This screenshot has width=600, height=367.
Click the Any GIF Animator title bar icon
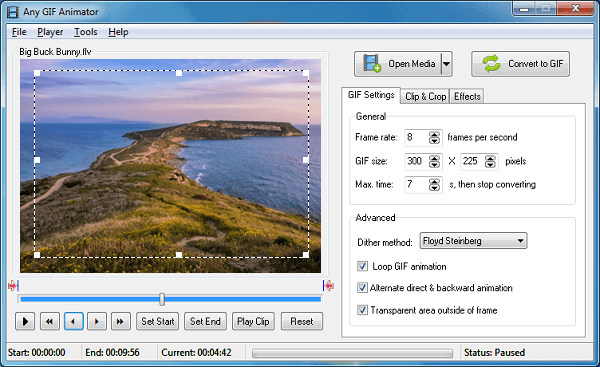[x=13, y=12]
